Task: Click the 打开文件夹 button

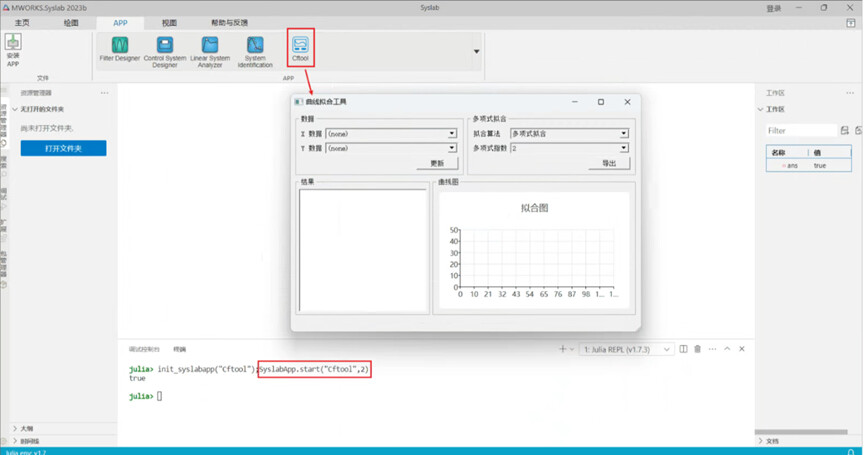Action: [63, 148]
